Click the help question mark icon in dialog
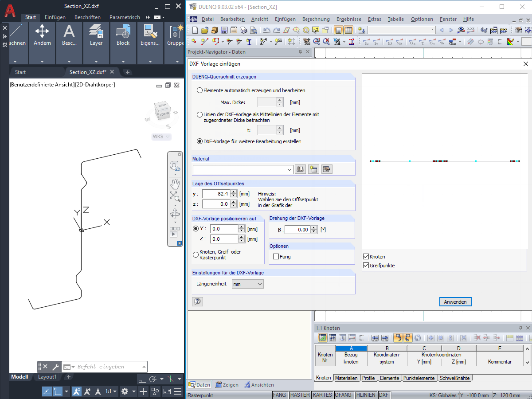Screen dimensions: 532x399 (x=197, y=301)
